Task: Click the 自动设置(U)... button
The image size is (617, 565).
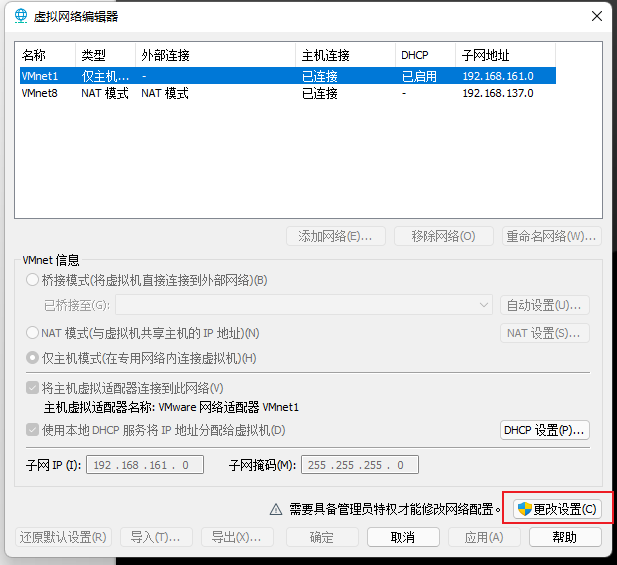Action: (x=545, y=305)
